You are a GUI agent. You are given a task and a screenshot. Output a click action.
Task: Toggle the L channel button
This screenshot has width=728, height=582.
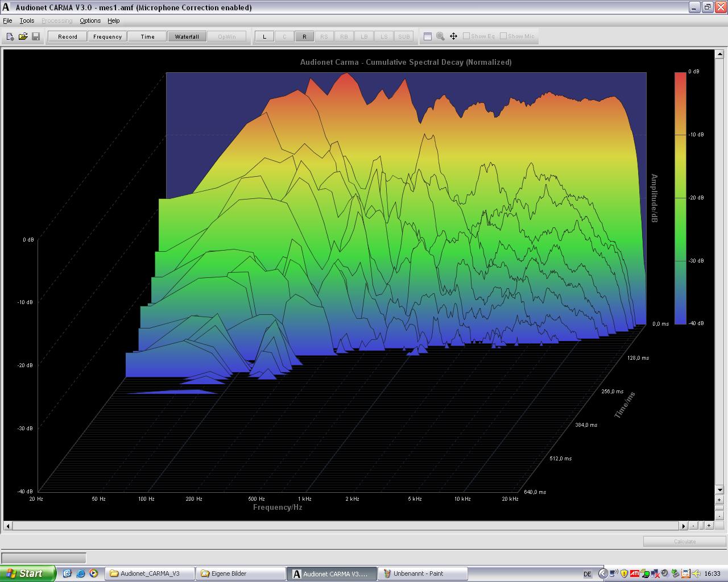264,36
